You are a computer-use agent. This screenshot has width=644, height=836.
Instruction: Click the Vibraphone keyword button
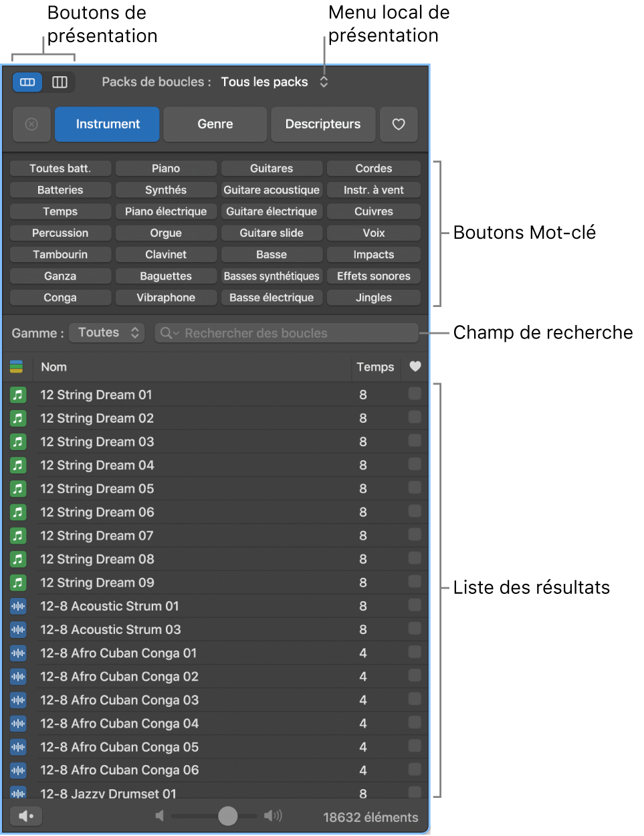point(166,298)
